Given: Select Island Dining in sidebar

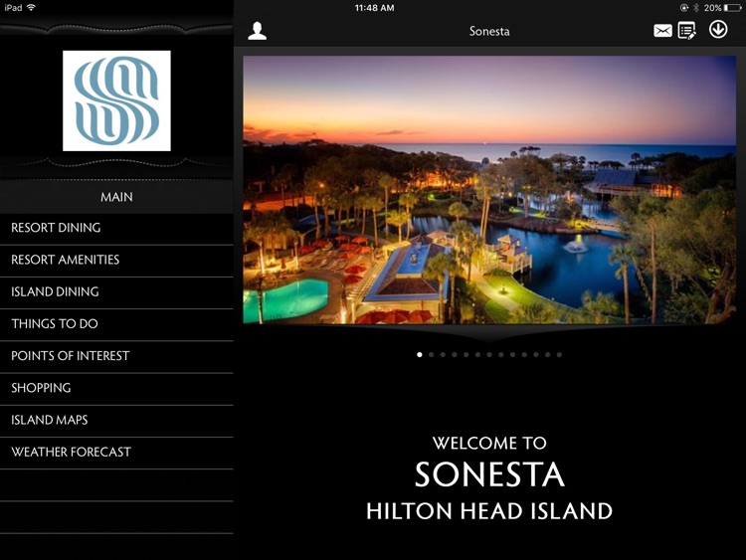Looking at the screenshot, I should coord(116,292).
